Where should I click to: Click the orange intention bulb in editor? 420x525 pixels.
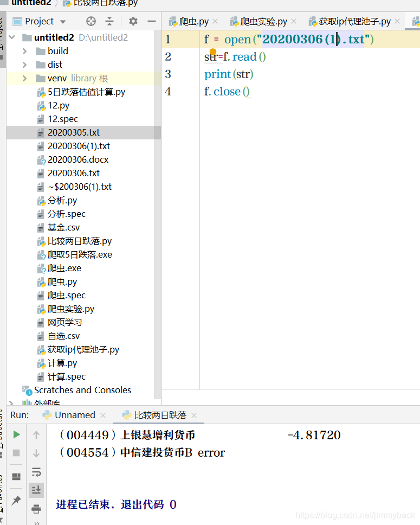tap(213, 52)
